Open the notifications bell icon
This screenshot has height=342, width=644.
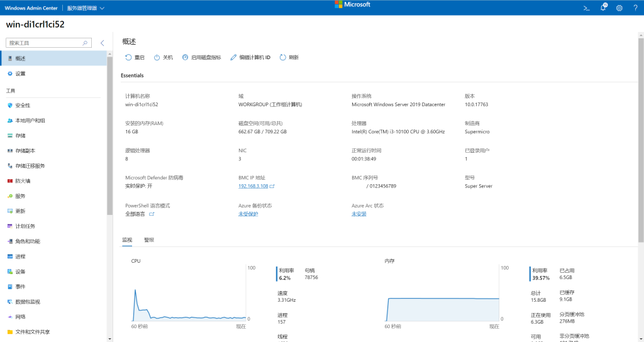[x=603, y=8]
